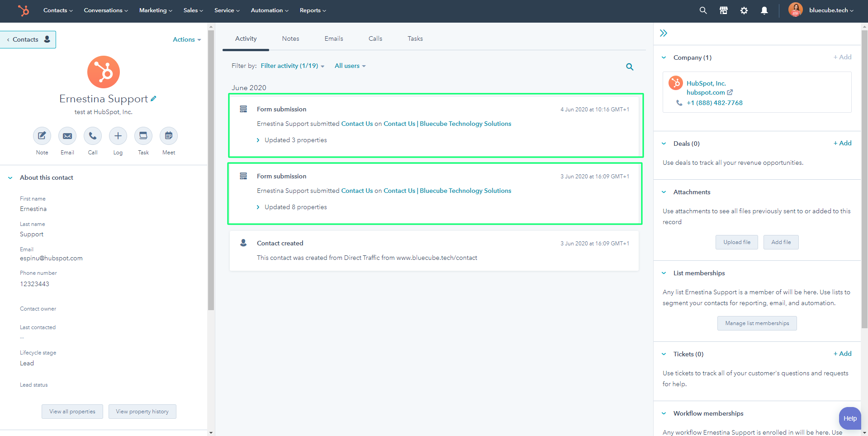This screenshot has width=868, height=436.
Task: Click Manage list memberships button
Action: tap(757, 323)
